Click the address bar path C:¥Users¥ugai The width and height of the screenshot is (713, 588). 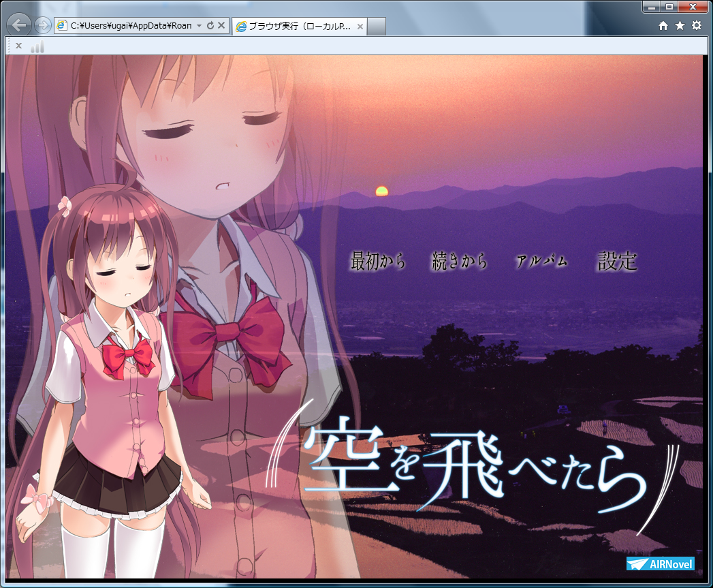coord(131,25)
